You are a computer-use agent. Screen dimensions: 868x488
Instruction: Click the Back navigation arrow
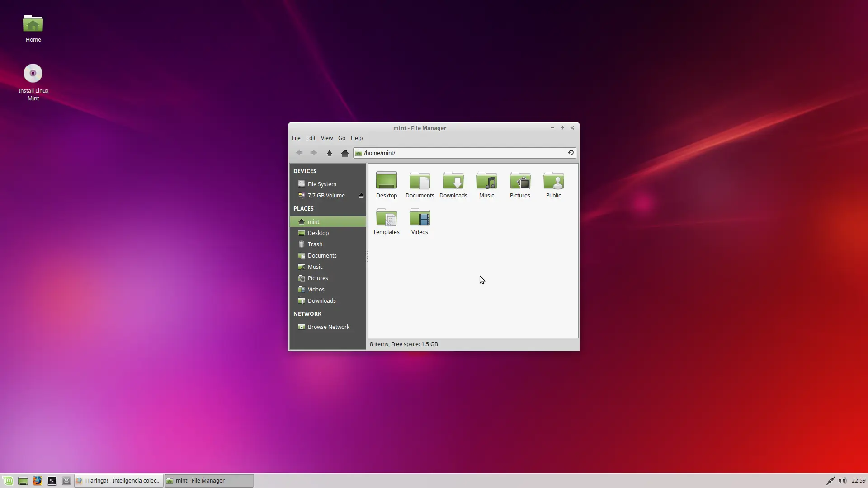[x=299, y=153]
